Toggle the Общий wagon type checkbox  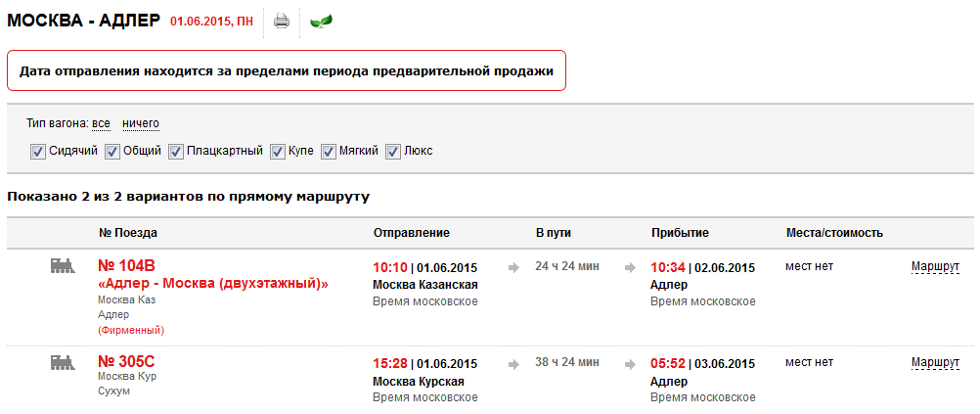point(112,152)
